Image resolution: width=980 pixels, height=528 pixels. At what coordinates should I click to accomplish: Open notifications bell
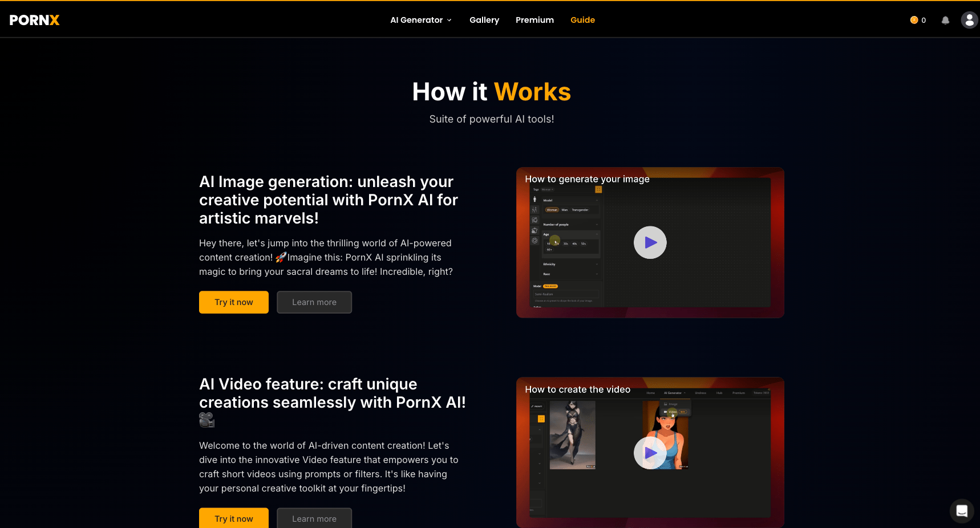point(945,20)
